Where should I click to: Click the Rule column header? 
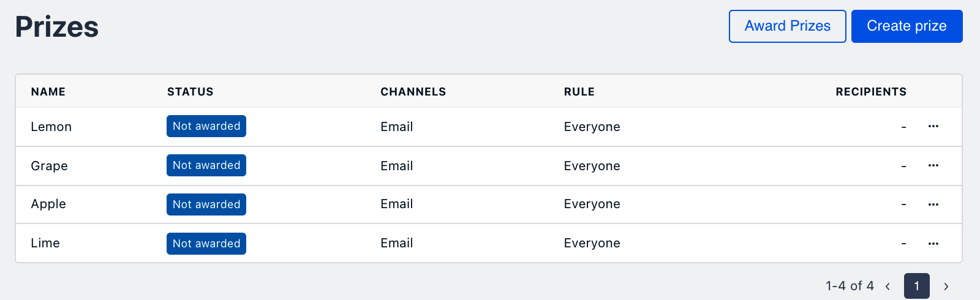click(579, 92)
